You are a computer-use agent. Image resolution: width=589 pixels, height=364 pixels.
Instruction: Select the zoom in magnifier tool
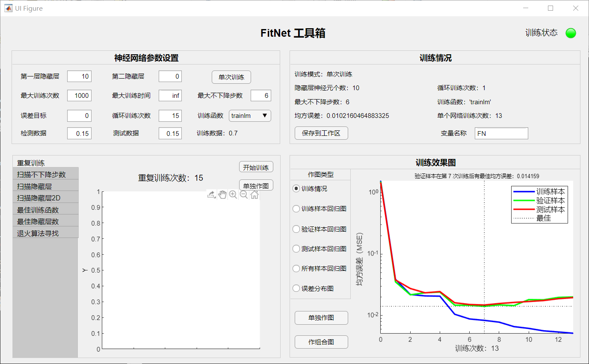click(x=233, y=195)
